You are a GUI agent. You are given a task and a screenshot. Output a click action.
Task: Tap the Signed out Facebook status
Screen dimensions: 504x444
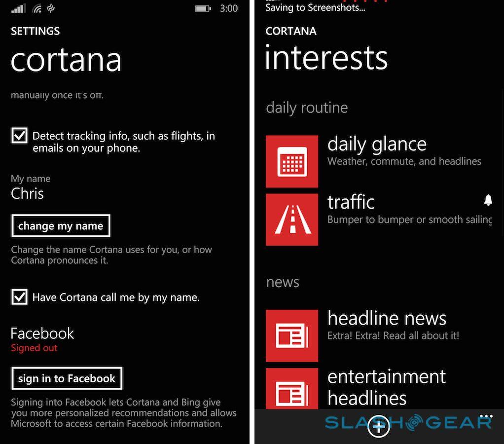click(34, 348)
